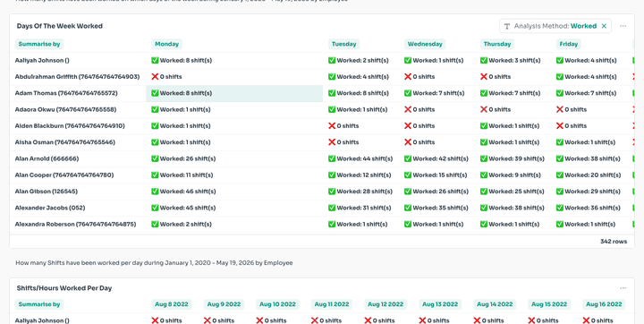Image resolution: width=644 pixels, height=324 pixels.
Task: Select the Thursday column header
Action: pyautogui.click(x=497, y=44)
